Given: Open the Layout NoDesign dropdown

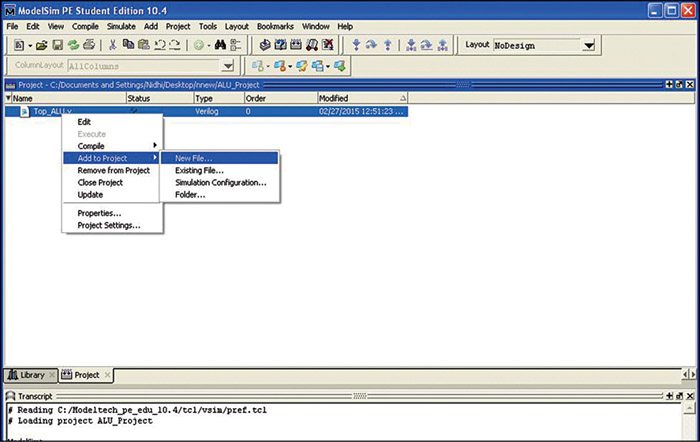Looking at the screenshot, I should [x=589, y=46].
